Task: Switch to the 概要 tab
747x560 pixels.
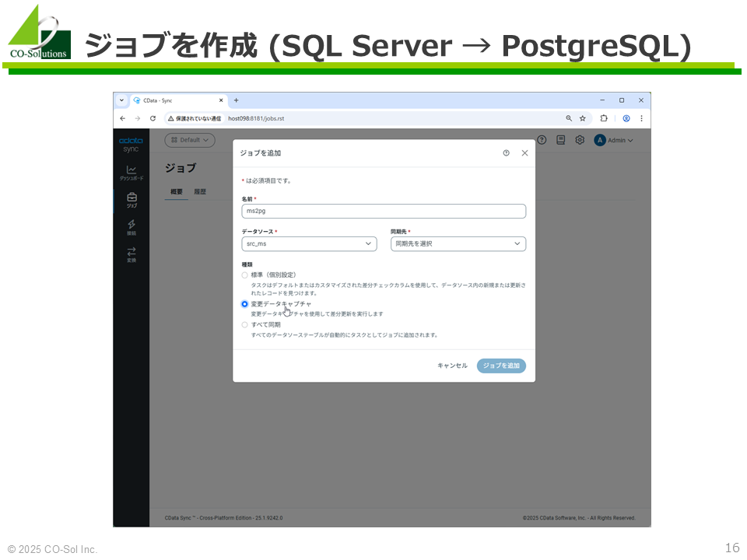Action: click(x=177, y=191)
